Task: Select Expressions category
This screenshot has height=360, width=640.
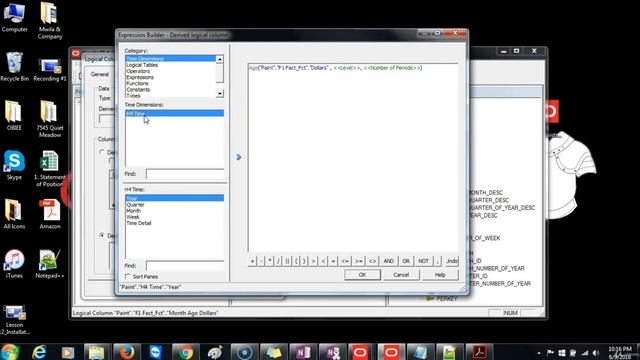Action: pos(171,77)
